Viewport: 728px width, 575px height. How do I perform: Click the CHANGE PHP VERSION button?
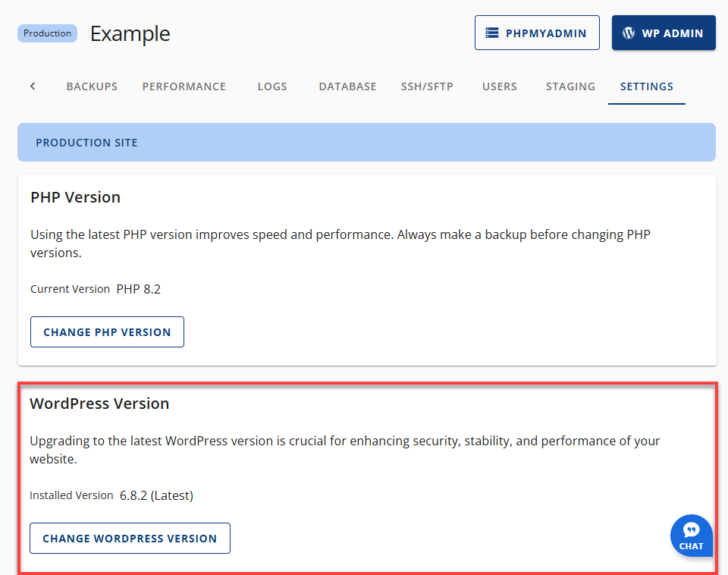(107, 331)
